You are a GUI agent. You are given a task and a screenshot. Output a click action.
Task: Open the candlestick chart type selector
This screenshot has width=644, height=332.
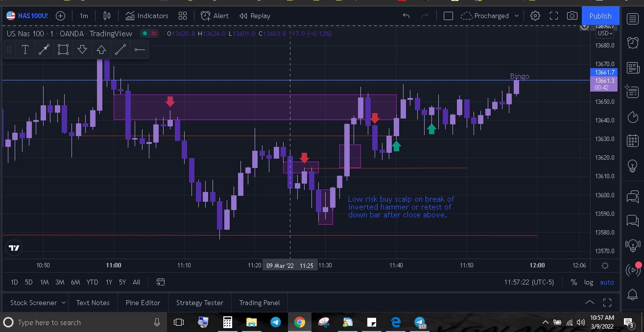point(107,16)
